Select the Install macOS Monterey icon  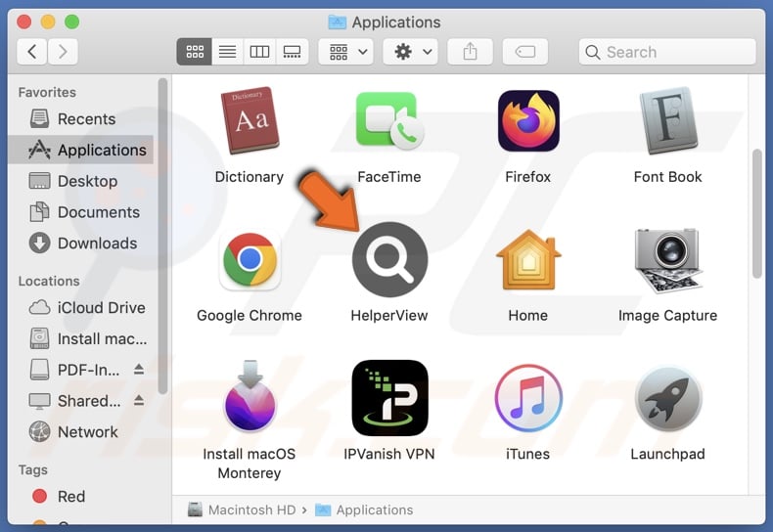(250, 397)
